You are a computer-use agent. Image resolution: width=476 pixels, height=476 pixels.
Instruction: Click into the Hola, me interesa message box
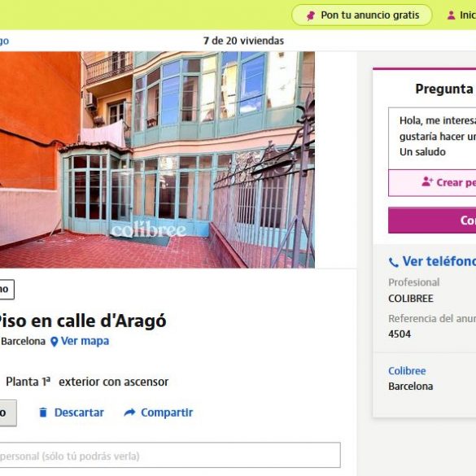[x=432, y=138]
